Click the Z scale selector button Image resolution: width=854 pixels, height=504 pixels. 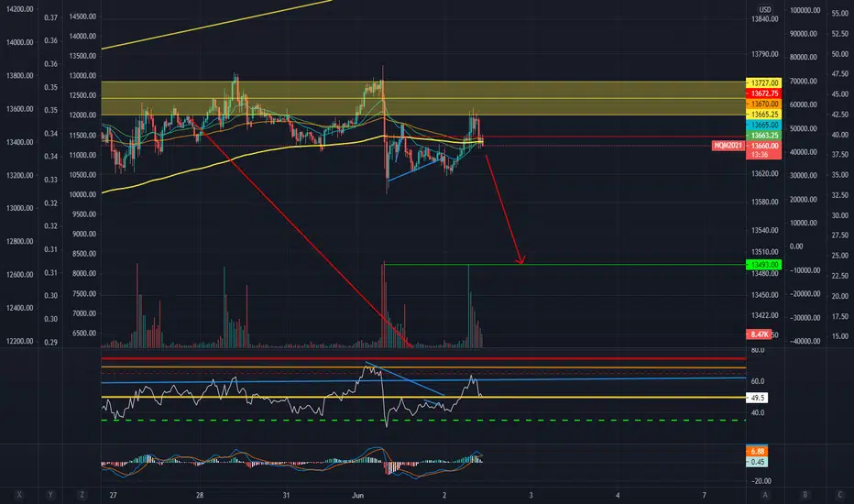tap(82, 495)
